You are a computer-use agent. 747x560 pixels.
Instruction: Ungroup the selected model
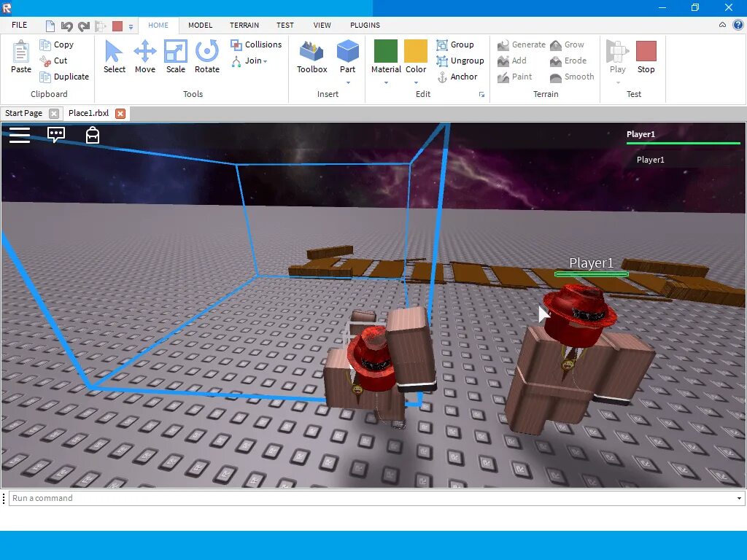[x=460, y=61]
